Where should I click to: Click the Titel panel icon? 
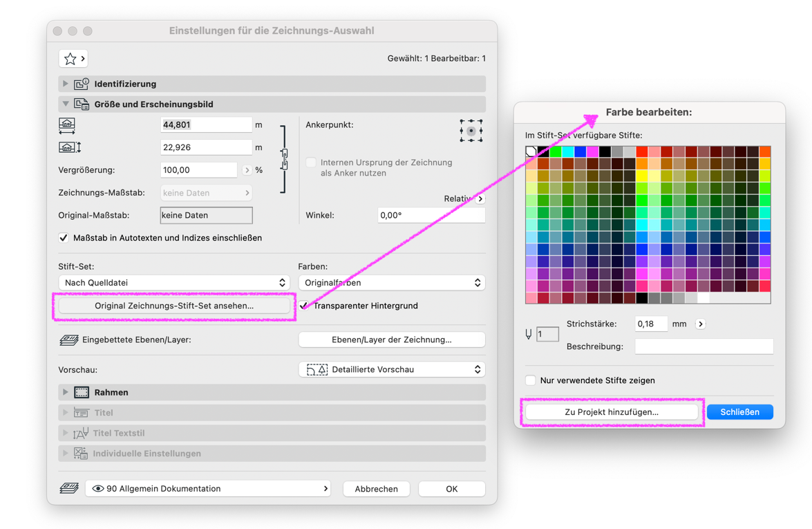(82, 412)
